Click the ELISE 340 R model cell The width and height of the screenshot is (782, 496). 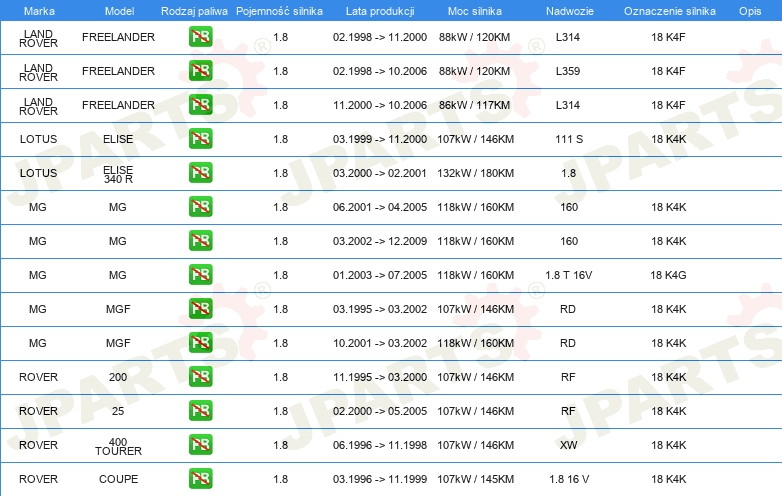[x=118, y=174]
